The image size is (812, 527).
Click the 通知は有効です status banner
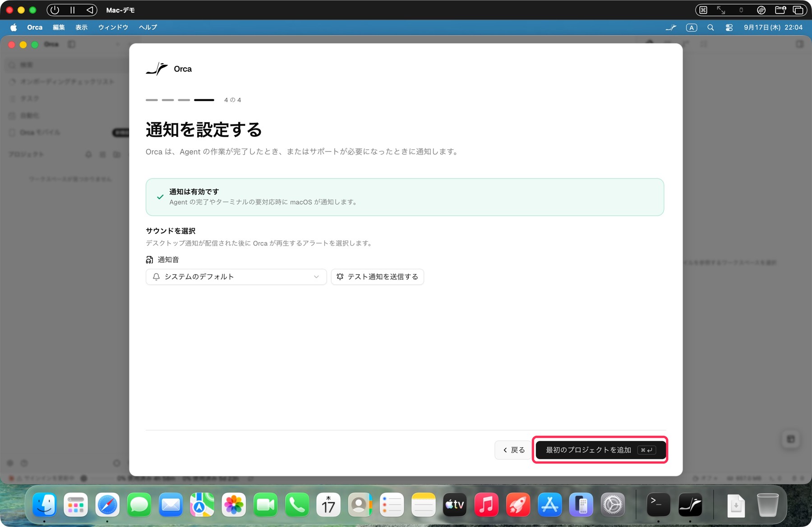(x=405, y=197)
